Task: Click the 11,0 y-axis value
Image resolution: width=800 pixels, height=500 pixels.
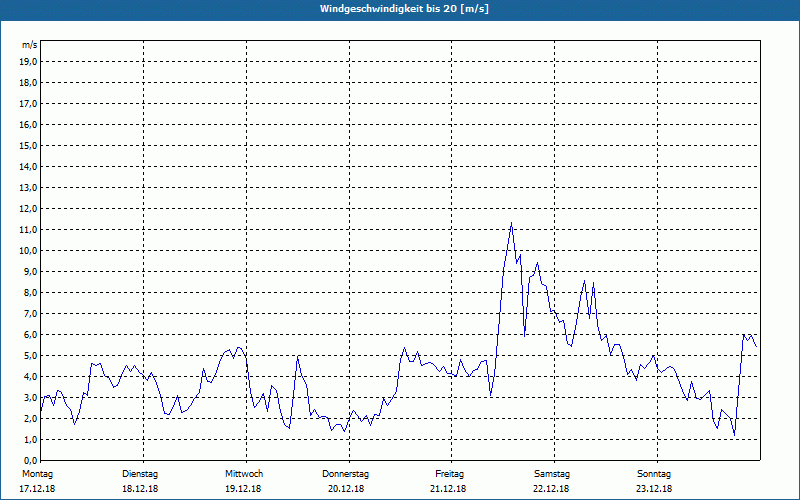Action: pos(28,230)
